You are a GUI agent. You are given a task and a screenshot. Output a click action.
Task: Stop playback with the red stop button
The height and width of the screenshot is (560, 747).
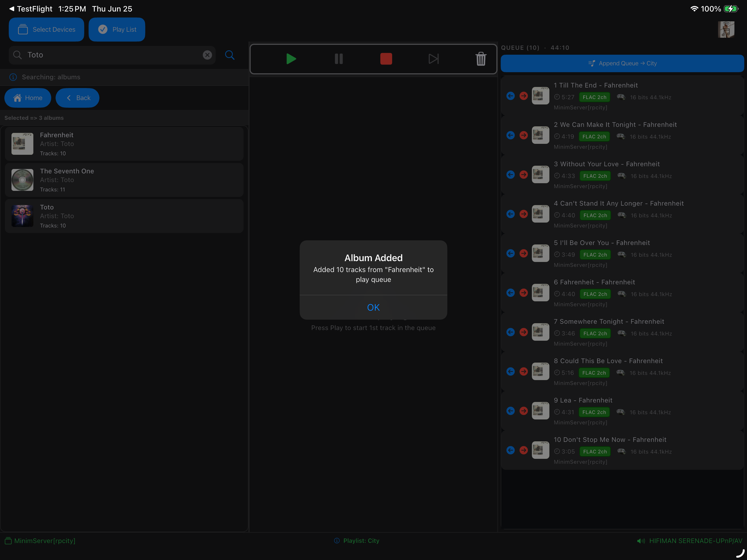pos(386,59)
